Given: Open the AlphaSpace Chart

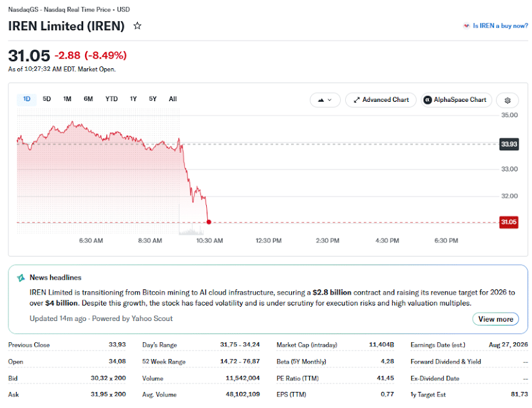Looking at the screenshot, I should pos(457,100).
